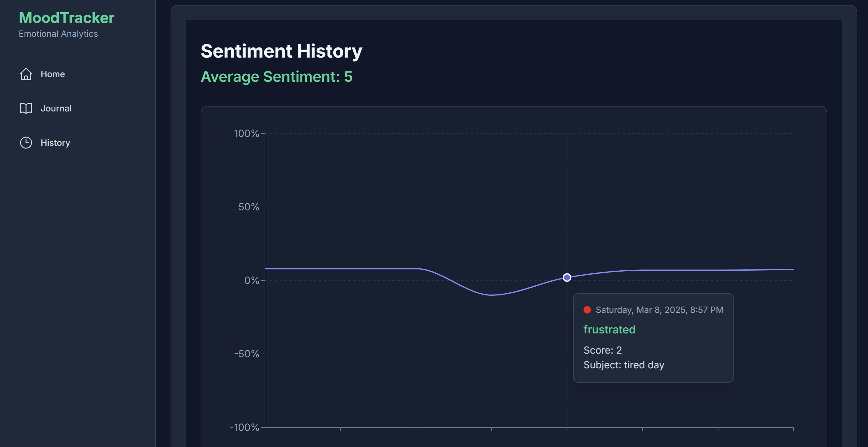Viewport: 868px width, 447px height.
Task: Click the 'Subject: tired day' tooltip text
Action: [x=624, y=364]
